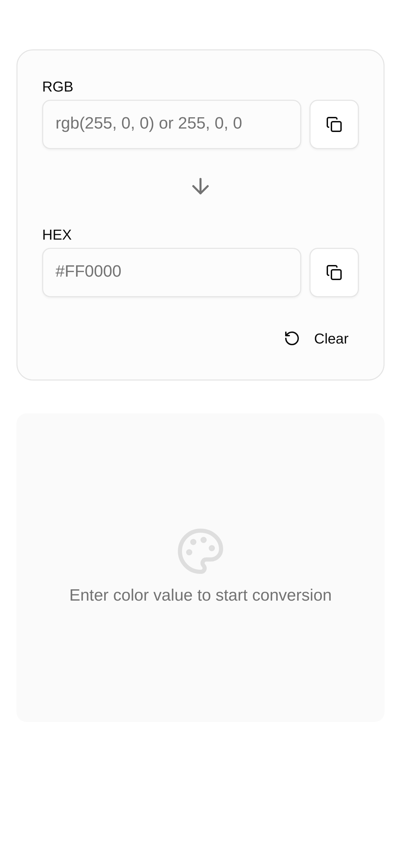
Task: Click the RGB field label
Action: 58,87
